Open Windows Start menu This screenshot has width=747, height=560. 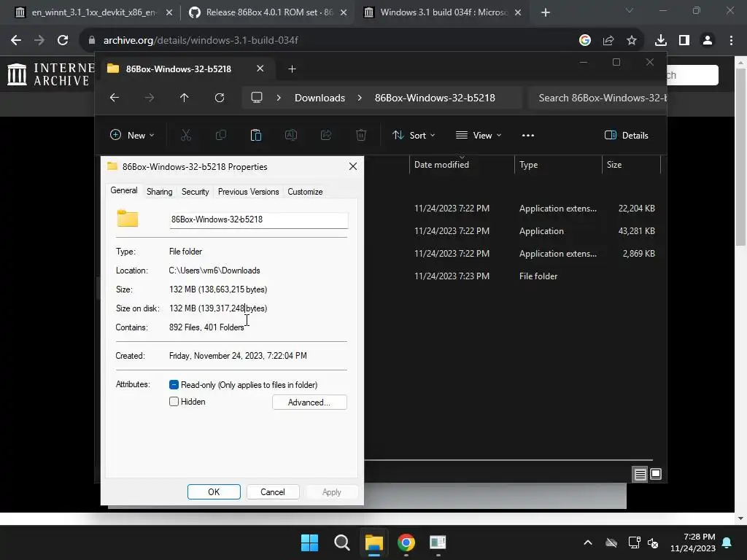[x=309, y=542]
